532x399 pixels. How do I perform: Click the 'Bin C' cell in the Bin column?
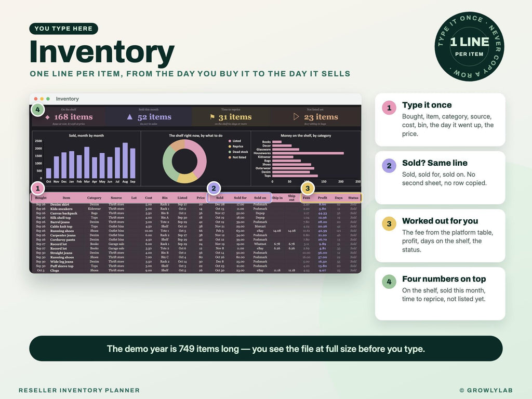165,257
